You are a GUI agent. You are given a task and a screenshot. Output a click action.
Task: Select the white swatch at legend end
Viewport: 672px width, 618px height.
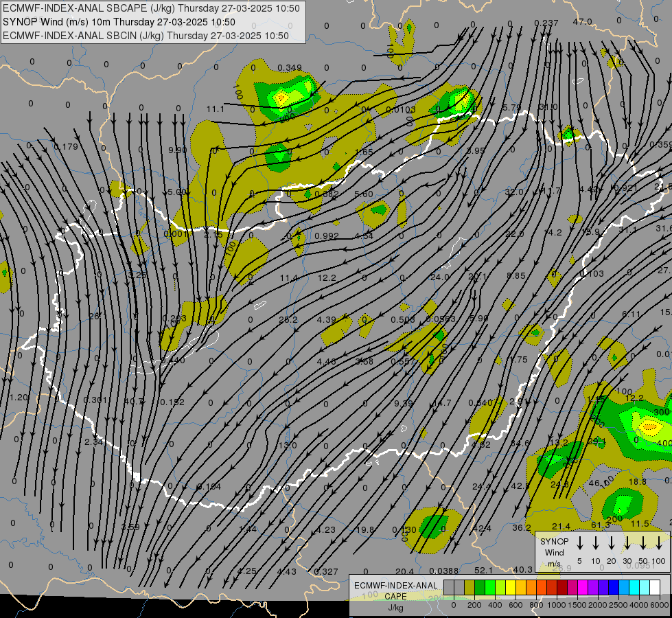654,588
